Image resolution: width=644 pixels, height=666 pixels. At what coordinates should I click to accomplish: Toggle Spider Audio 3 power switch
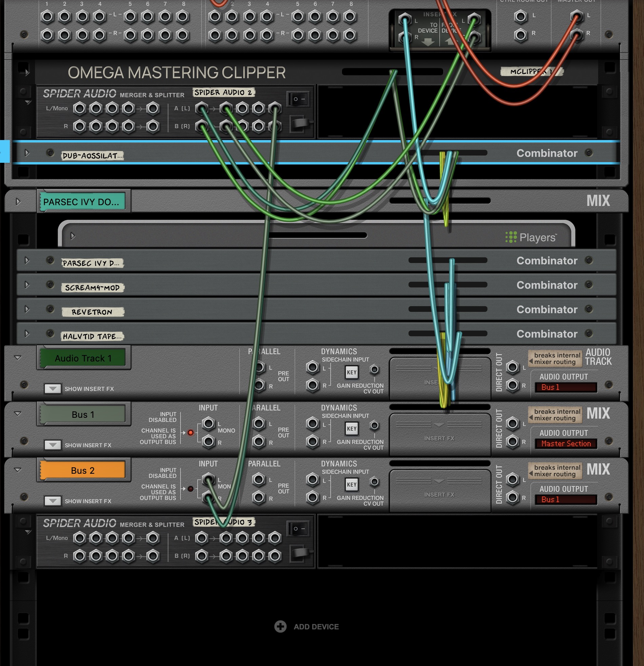click(298, 528)
